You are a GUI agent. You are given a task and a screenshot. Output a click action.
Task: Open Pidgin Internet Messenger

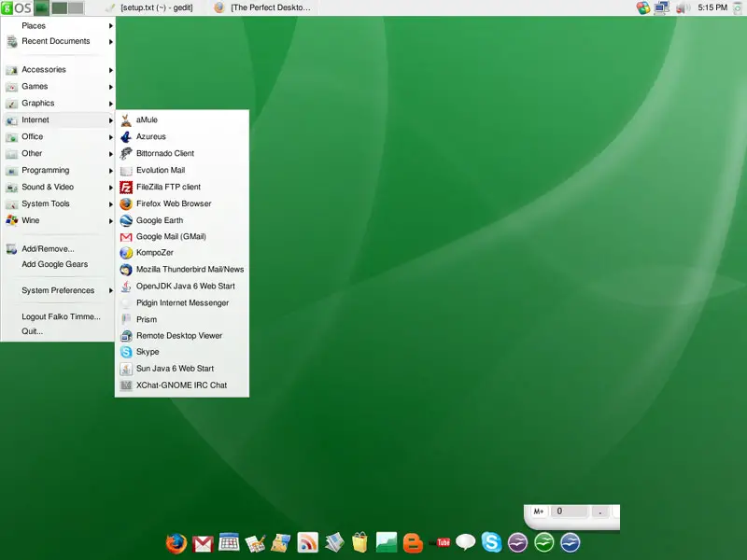pos(181,302)
